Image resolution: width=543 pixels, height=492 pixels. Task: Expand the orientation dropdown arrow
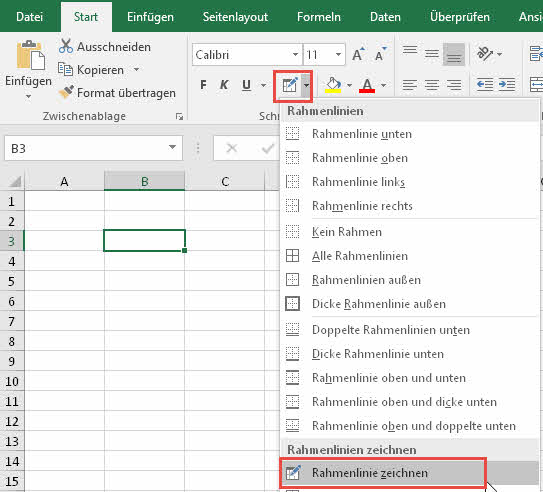tap(499, 54)
